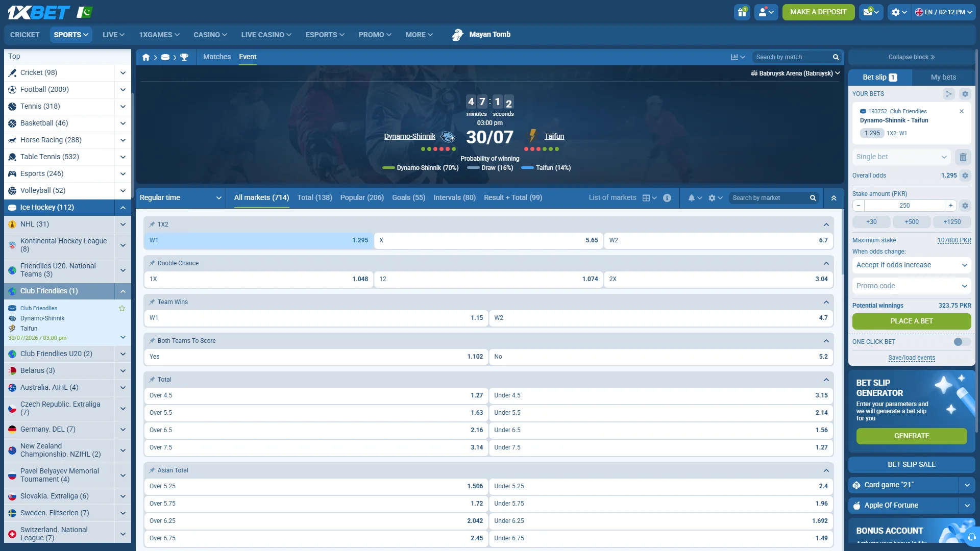Screen dimensions: 980x551
Task: Collapse the Ice Hockey section
Action: coord(122,208)
